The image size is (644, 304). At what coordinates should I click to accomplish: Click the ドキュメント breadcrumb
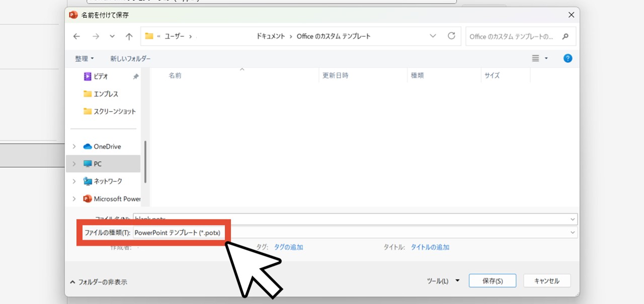[x=270, y=36]
